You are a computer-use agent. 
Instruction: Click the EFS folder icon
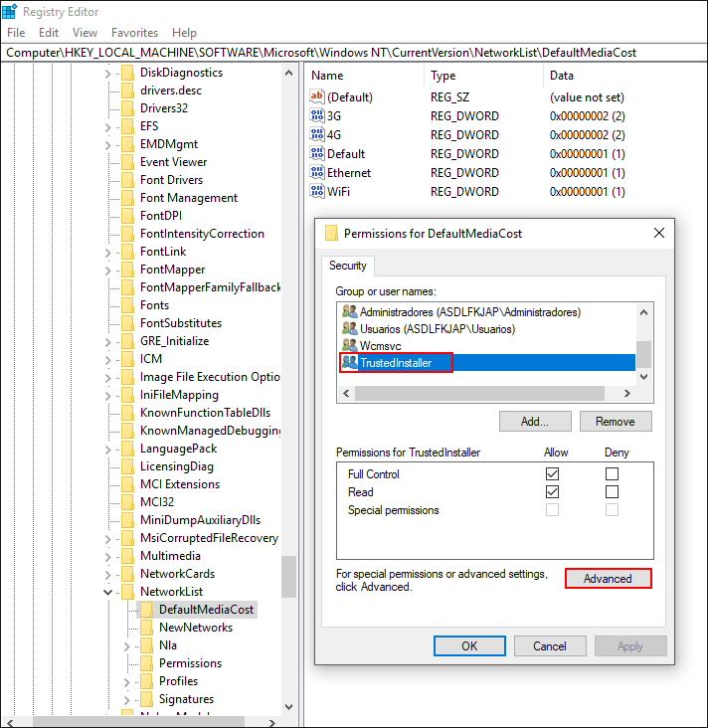pyautogui.click(x=127, y=126)
